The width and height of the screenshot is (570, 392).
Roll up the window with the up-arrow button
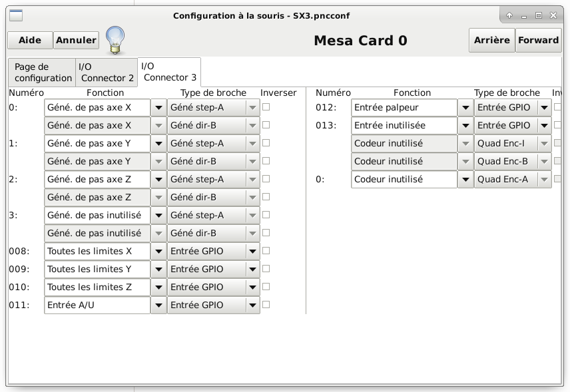click(x=509, y=15)
